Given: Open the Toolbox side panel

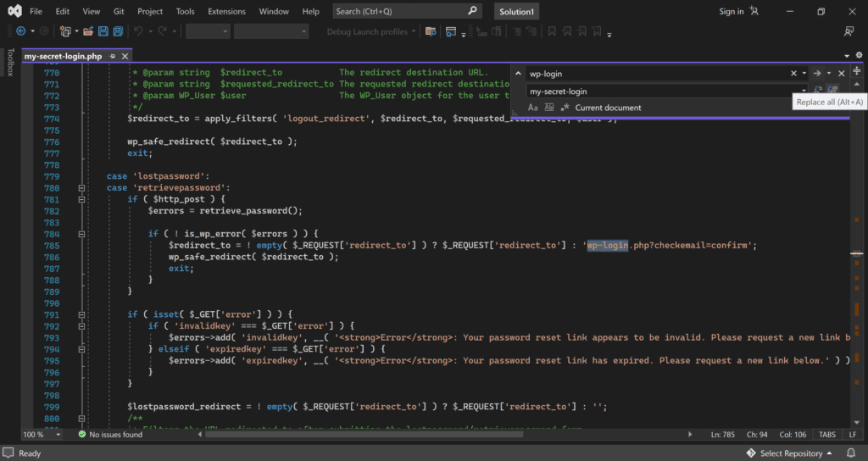Looking at the screenshot, I should pyautogui.click(x=10, y=62).
